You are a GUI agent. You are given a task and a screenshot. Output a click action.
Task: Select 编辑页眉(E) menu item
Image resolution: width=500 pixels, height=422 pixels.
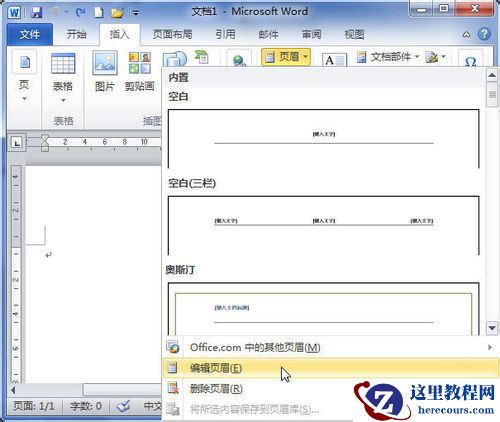(x=330, y=368)
